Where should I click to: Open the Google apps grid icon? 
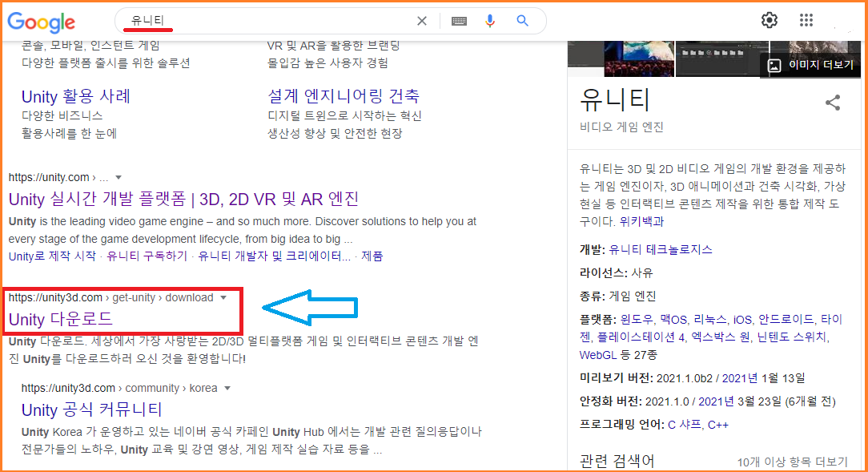tap(806, 21)
